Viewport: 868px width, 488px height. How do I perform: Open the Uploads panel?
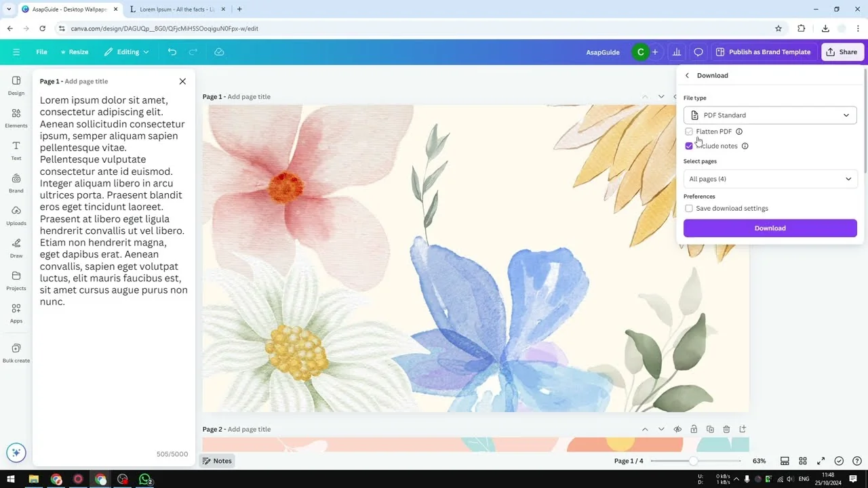click(x=16, y=214)
